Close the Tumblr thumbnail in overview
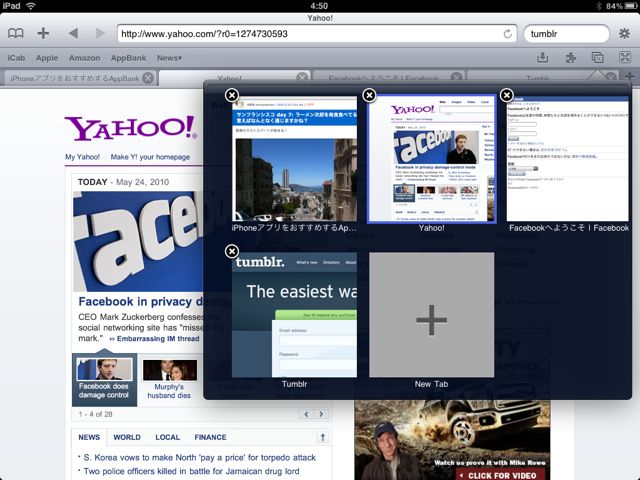 [x=232, y=251]
